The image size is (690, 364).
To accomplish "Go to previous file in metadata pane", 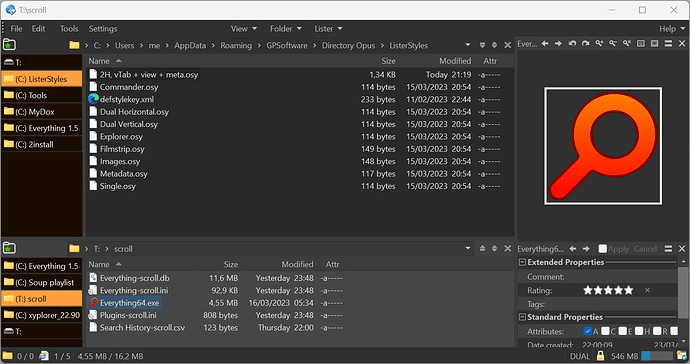I will coord(573,249).
